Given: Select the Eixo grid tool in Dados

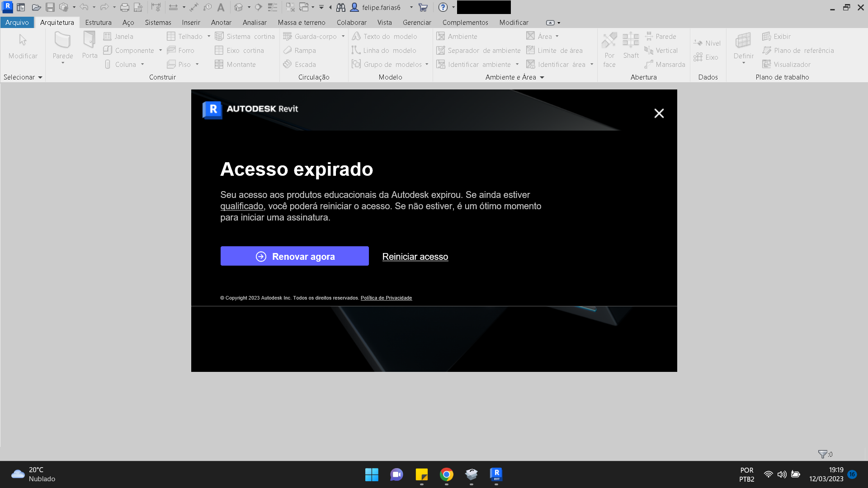Looking at the screenshot, I should [x=706, y=57].
